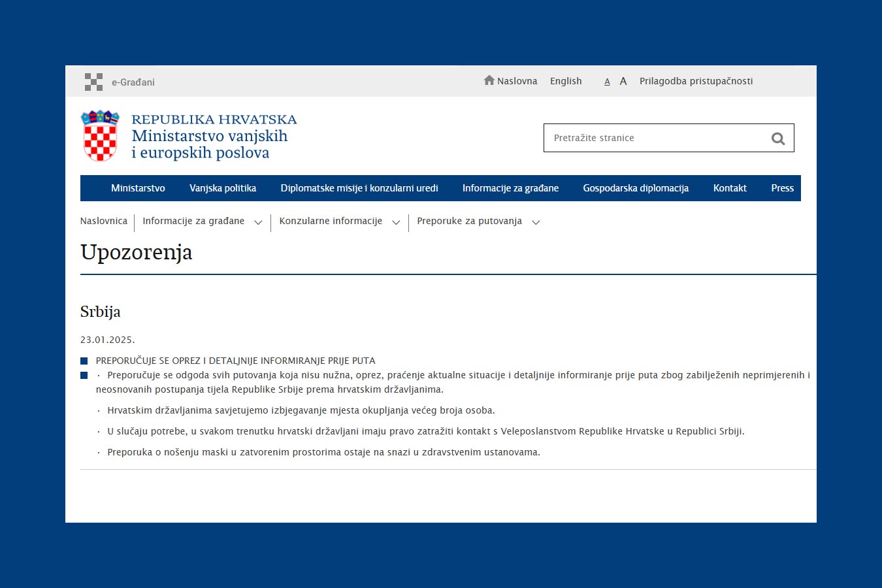Click the line mentioning Veleposlanstvom Republike Hrvatske
The width and height of the screenshot is (882, 588).
tap(426, 431)
